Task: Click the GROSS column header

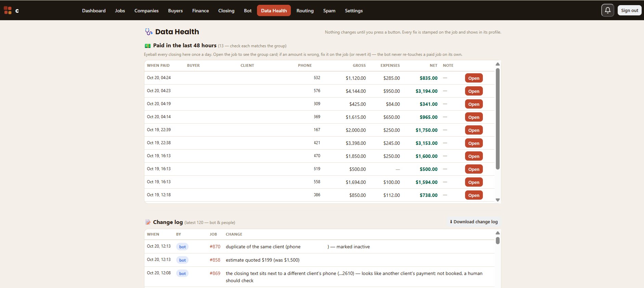Action: (359, 65)
